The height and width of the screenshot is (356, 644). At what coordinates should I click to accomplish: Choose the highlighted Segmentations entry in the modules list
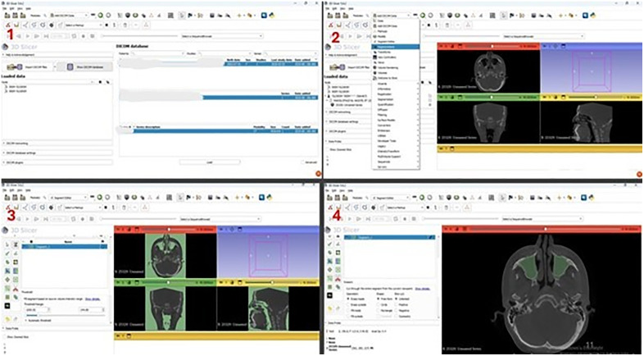[396, 47]
